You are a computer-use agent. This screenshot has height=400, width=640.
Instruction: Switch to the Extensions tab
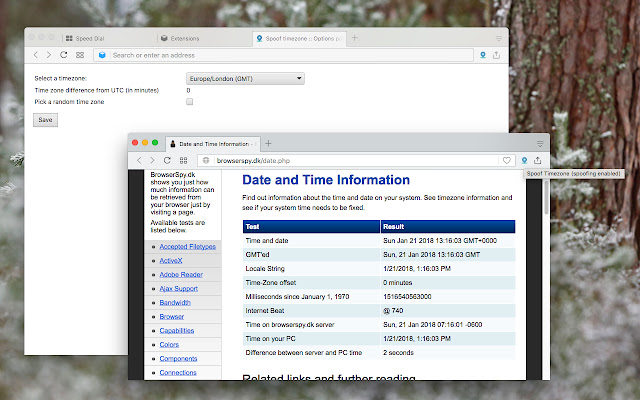click(x=185, y=38)
